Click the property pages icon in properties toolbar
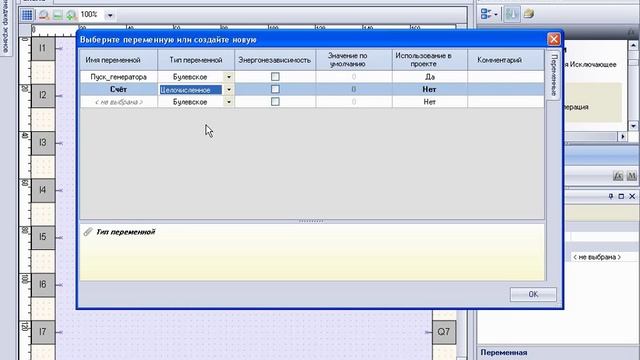 click(529, 14)
